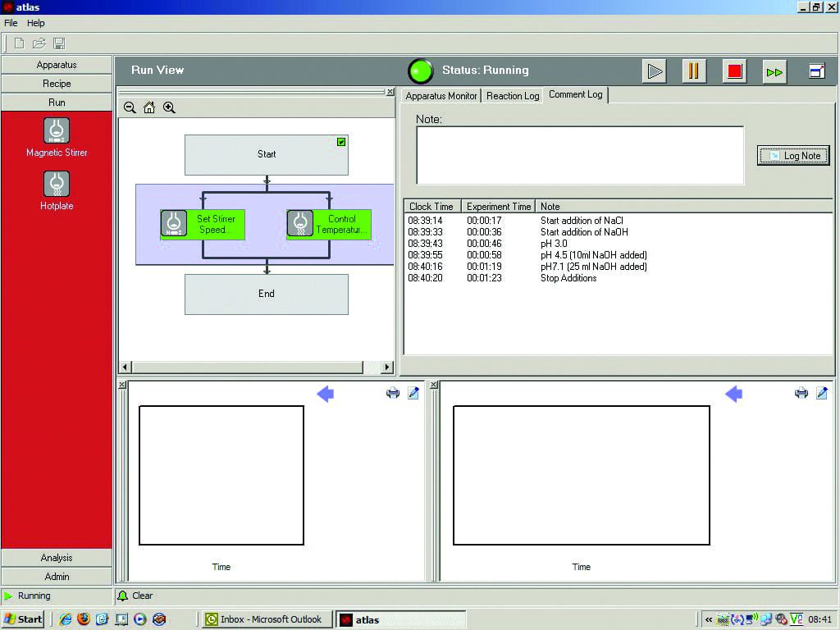Click the New file toolbar icon
840x630 pixels.
tap(20, 43)
